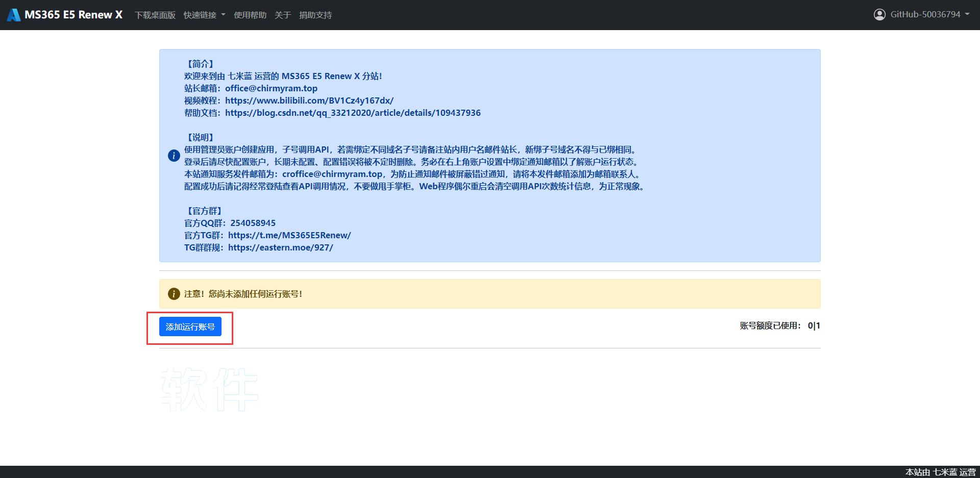This screenshot has height=478, width=980.
Task: Open the eastern.moe TG rules link
Action: click(x=280, y=247)
